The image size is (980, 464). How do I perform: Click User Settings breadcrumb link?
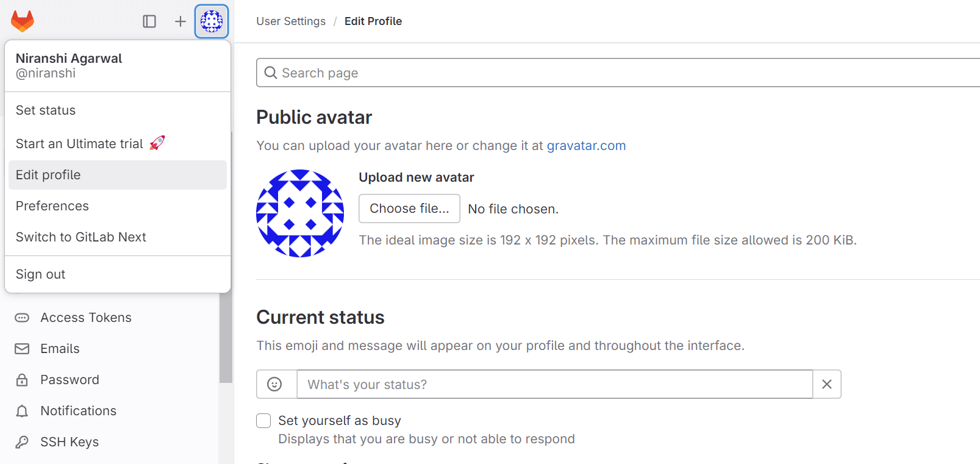click(x=291, y=21)
